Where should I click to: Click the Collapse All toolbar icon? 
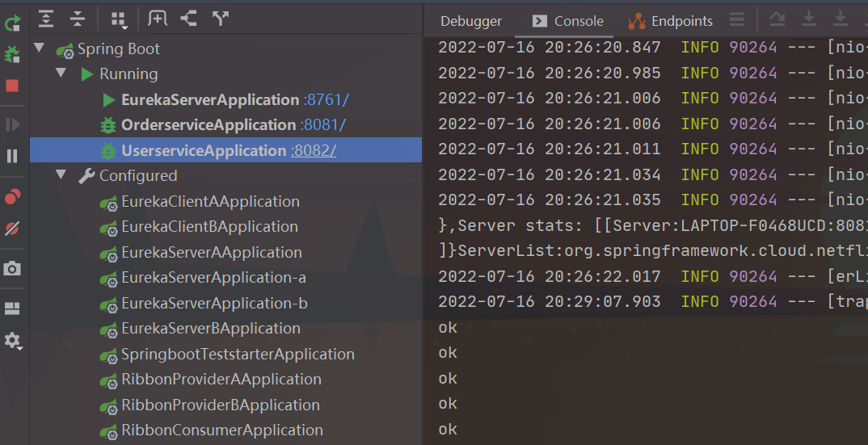pos(78,19)
